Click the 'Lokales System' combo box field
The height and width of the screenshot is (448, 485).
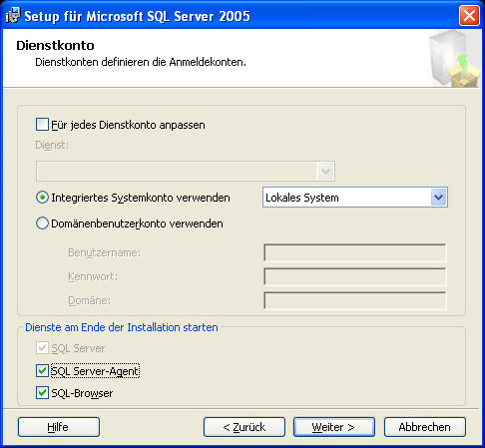355,198
